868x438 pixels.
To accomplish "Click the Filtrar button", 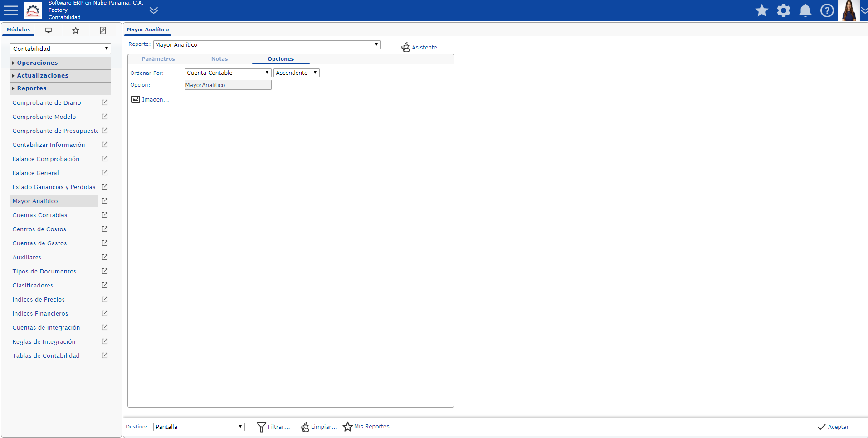I will tap(273, 427).
